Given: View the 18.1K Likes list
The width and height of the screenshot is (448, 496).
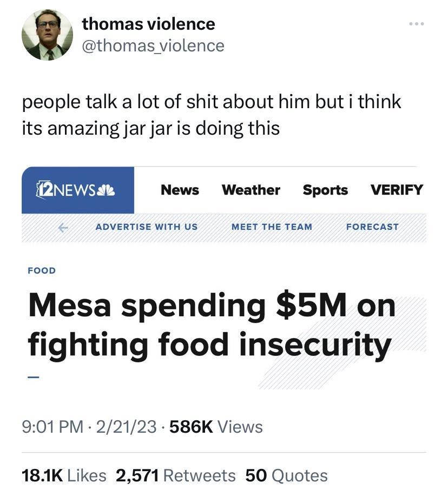Looking at the screenshot, I should 64,475.
